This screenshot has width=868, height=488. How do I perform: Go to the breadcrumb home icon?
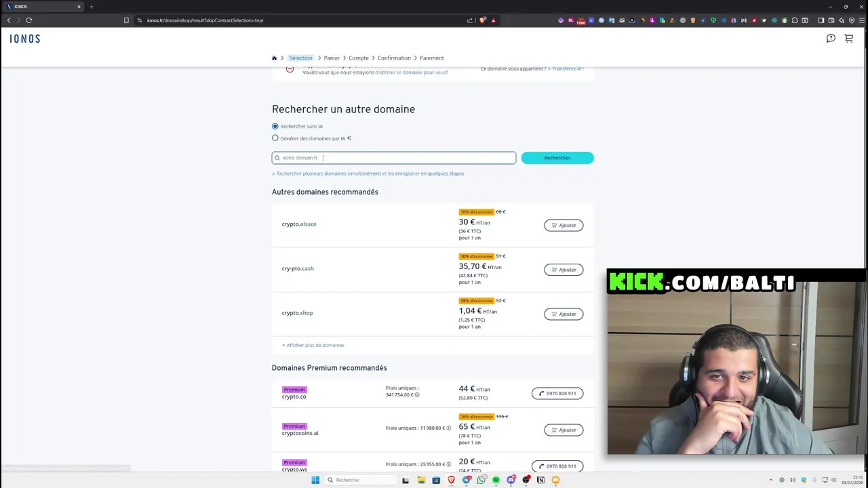tap(274, 58)
